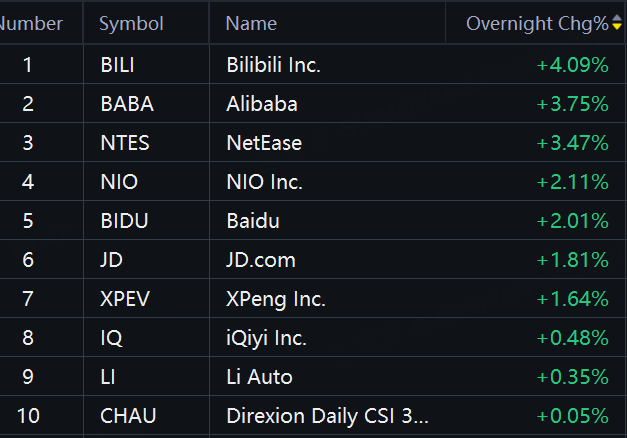The image size is (627, 438).
Task: Click the Overnight Chg% column header text
Action: coord(536,23)
